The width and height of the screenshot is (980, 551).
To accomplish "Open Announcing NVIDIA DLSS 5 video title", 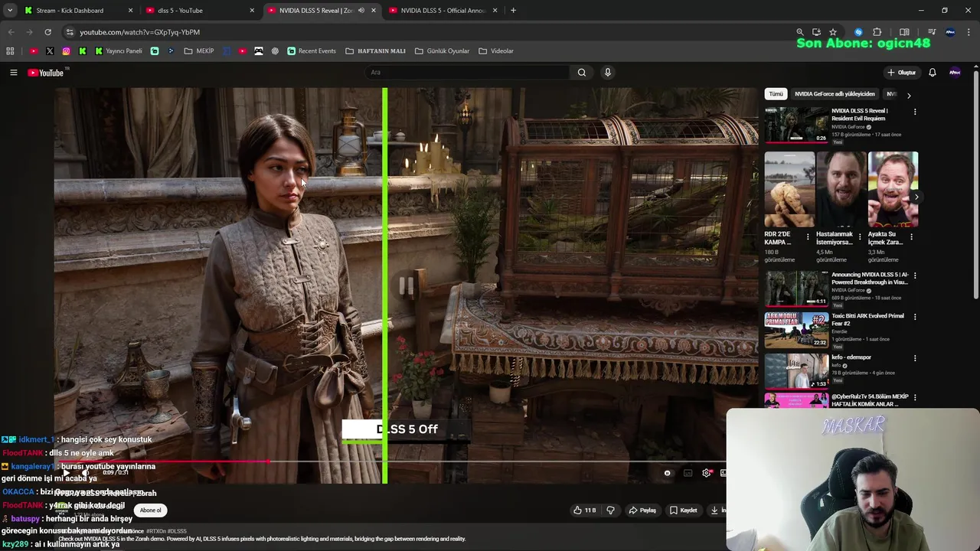I will click(869, 279).
